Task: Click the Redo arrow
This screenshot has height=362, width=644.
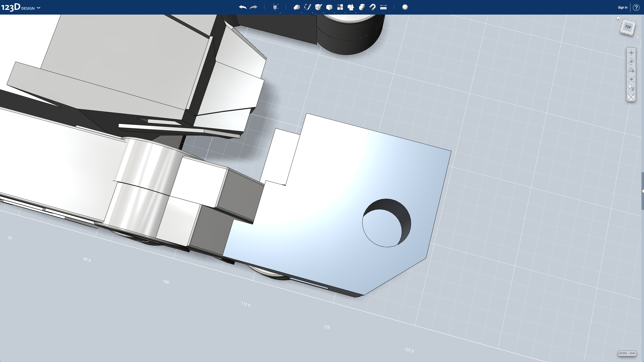Action: point(254,7)
